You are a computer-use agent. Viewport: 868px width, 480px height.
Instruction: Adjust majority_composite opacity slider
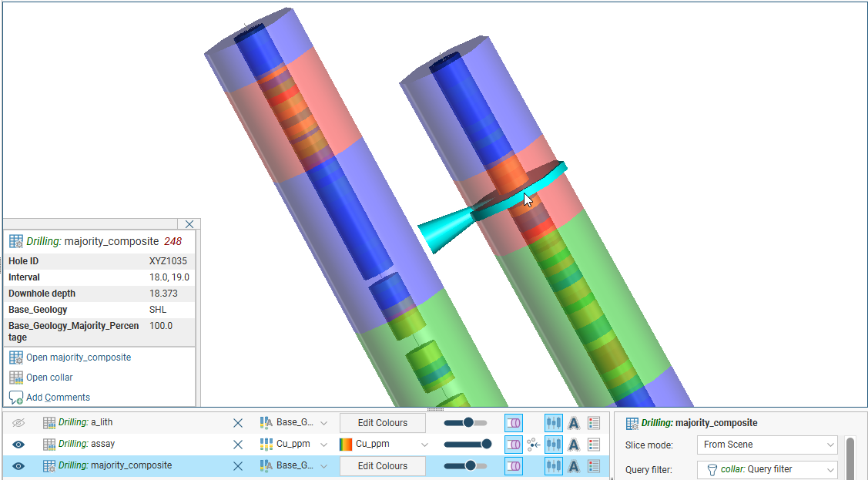click(x=465, y=466)
